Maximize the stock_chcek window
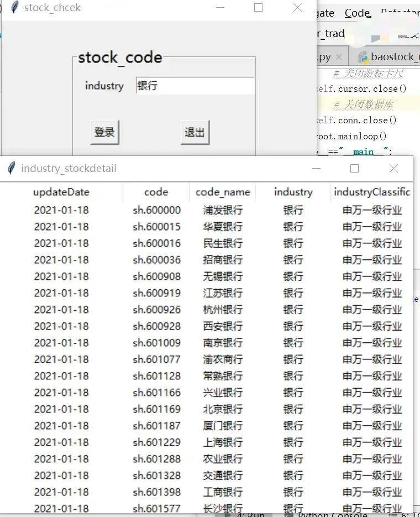420x517 pixels. [258, 7]
